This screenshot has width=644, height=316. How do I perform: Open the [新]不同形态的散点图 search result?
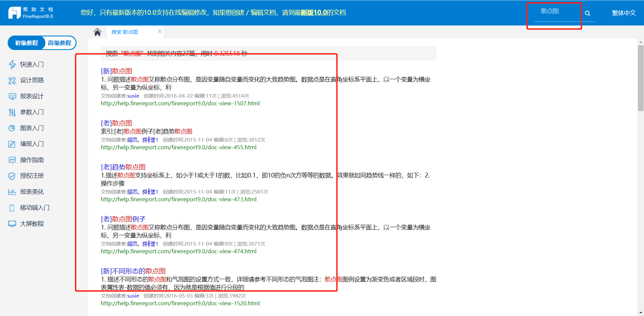133,271
